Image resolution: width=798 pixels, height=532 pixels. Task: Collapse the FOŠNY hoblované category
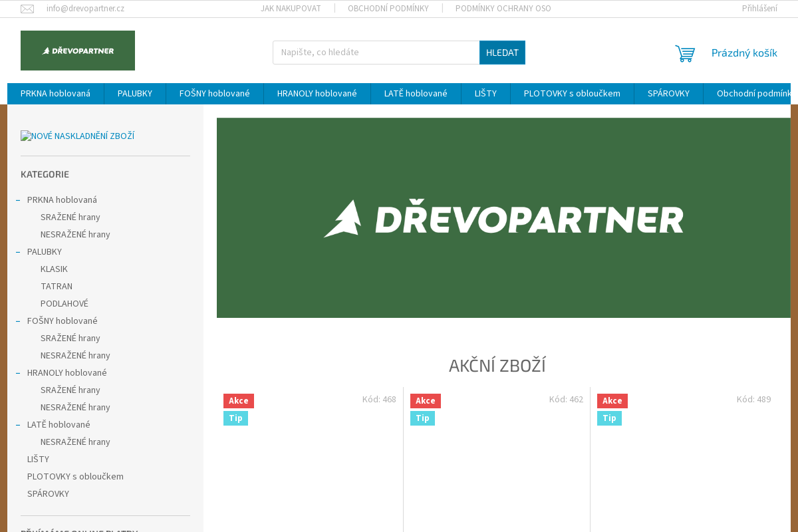[x=18, y=321]
